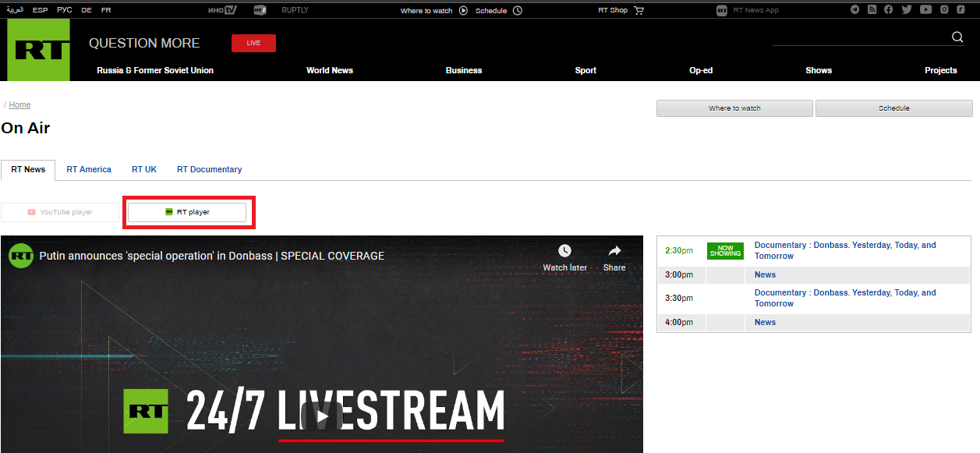980x453 pixels.
Task: Go to the Sport section
Action: [x=586, y=70]
